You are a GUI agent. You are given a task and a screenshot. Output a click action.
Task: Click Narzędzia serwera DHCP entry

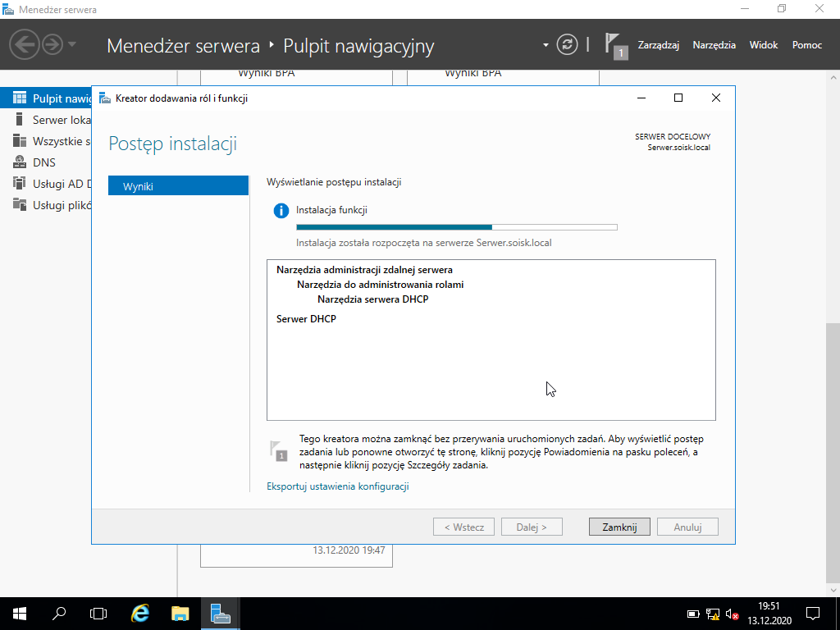coord(373,299)
